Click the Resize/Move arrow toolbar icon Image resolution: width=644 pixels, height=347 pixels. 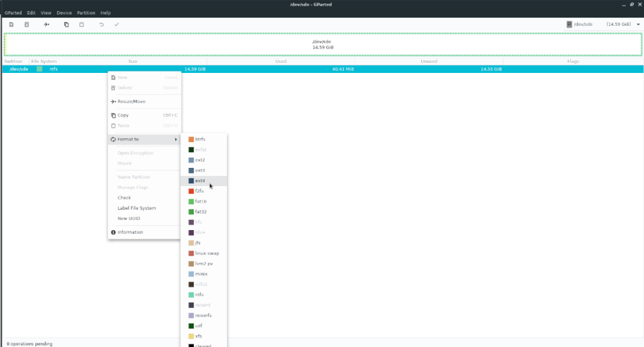tap(47, 25)
